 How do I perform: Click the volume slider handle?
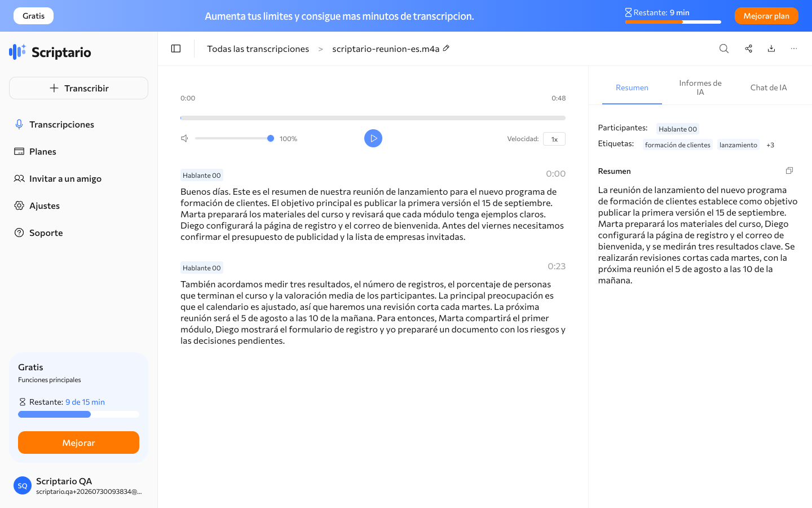click(x=271, y=138)
